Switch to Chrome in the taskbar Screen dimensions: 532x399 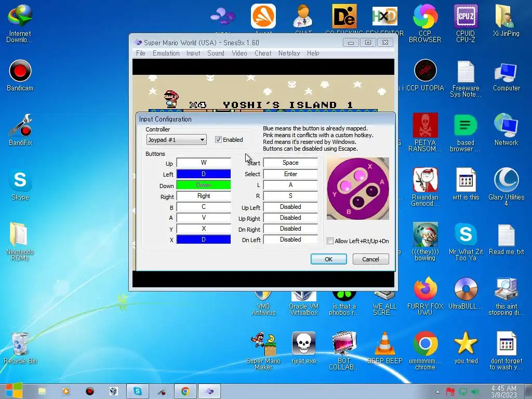pos(185,391)
